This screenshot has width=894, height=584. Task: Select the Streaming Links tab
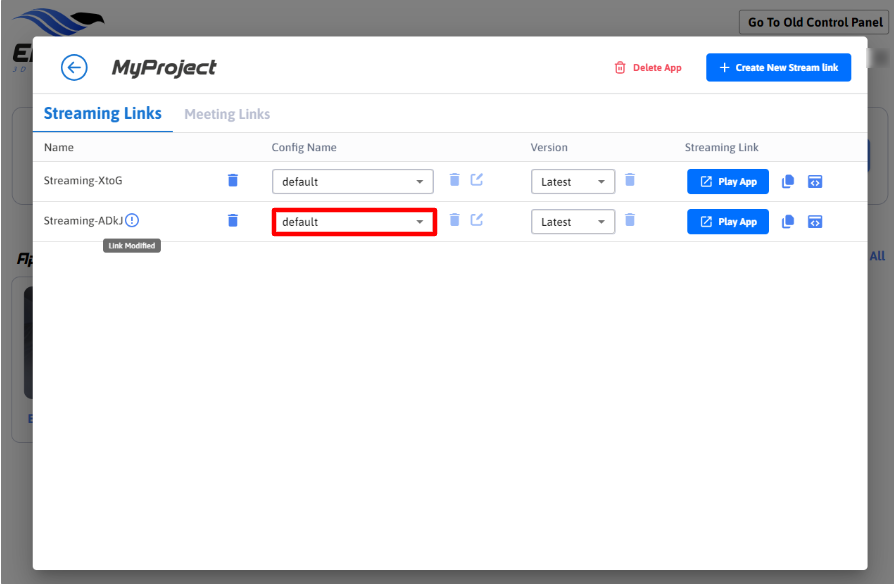(102, 114)
